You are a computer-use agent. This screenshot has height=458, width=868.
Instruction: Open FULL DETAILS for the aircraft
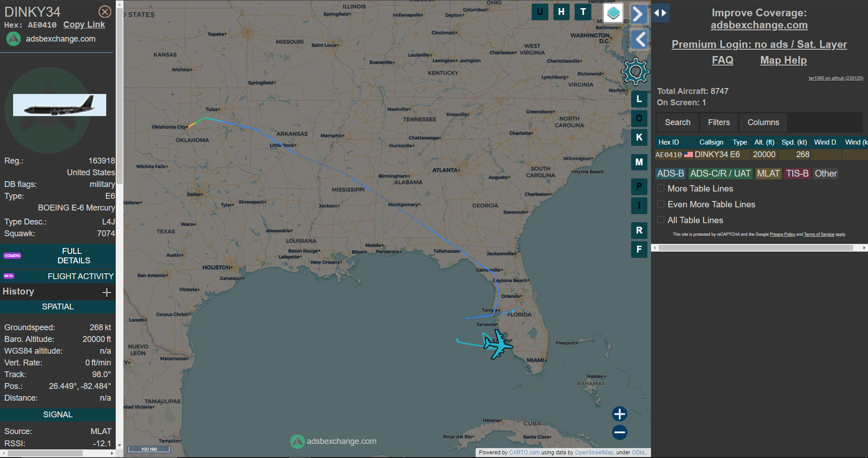(x=58, y=256)
